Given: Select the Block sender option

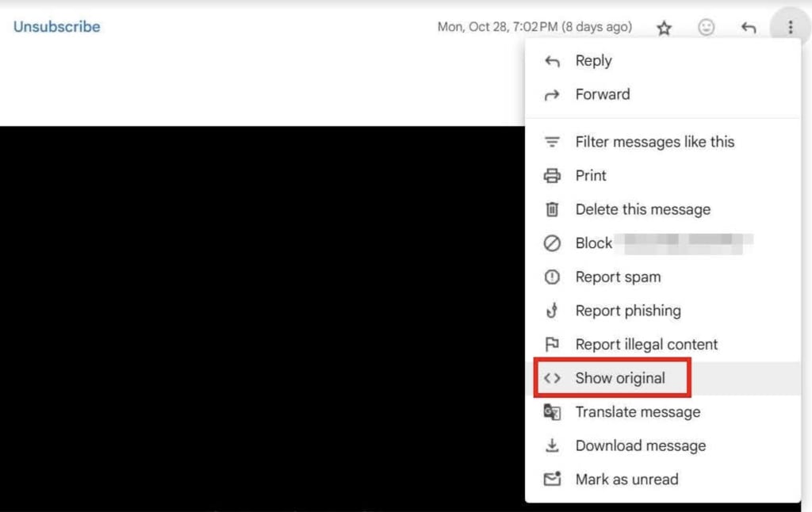Looking at the screenshot, I should point(663,243).
